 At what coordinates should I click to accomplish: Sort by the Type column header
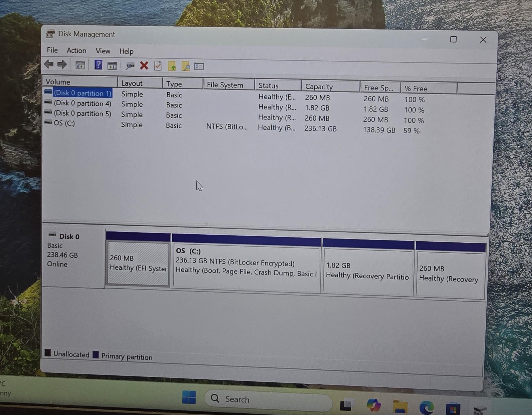tap(183, 84)
